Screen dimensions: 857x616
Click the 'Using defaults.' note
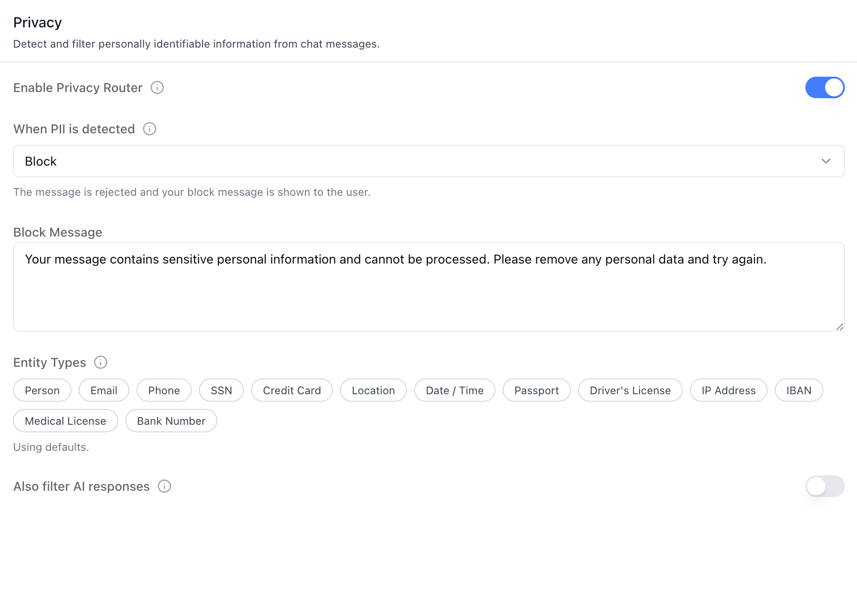click(51, 447)
